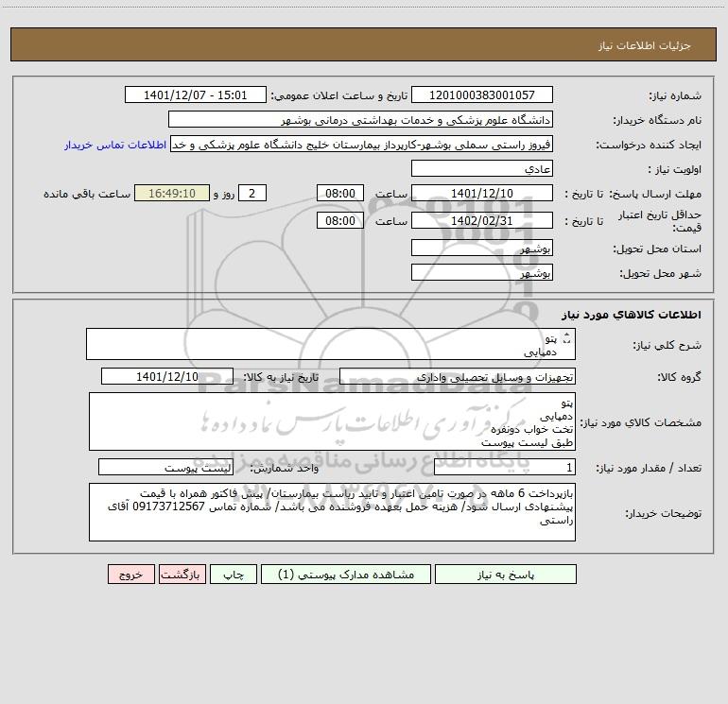Click the header title جزئیات اطلاعات نیاز
Viewport: 728px width, 704px height.
(x=645, y=45)
